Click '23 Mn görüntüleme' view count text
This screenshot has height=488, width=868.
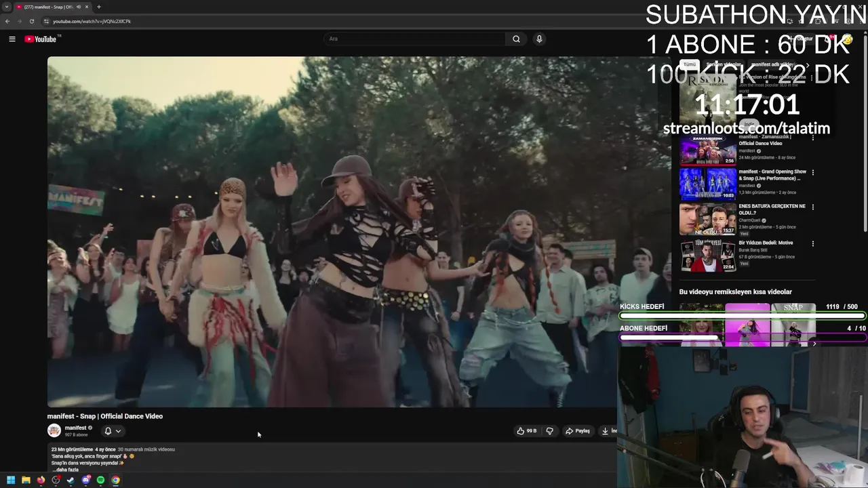pyautogui.click(x=72, y=449)
